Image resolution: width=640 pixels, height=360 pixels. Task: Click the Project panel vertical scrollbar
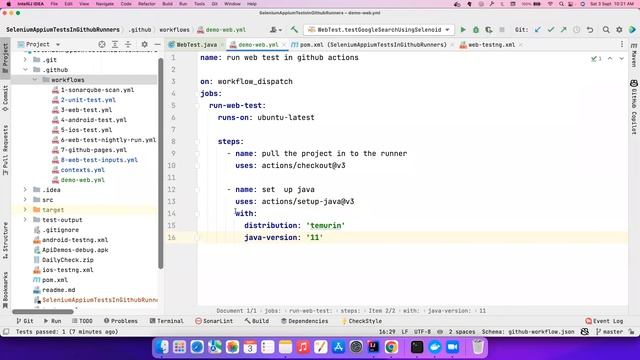click(x=161, y=163)
